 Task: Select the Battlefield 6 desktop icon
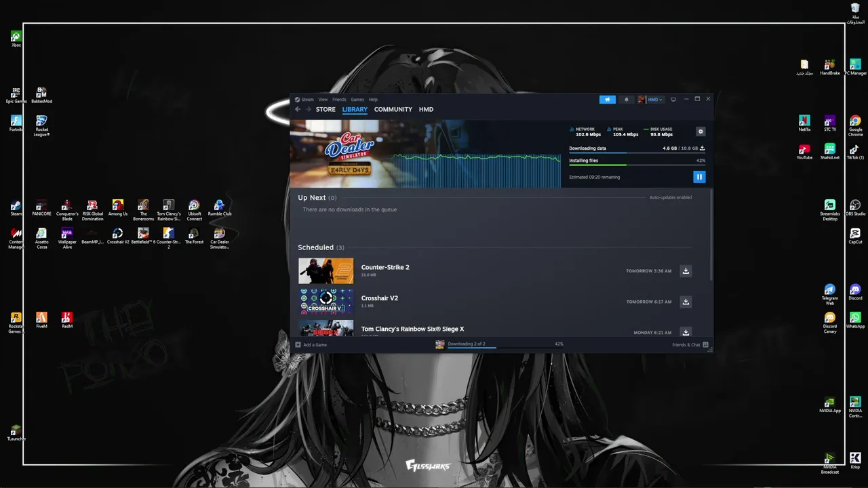(143, 236)
